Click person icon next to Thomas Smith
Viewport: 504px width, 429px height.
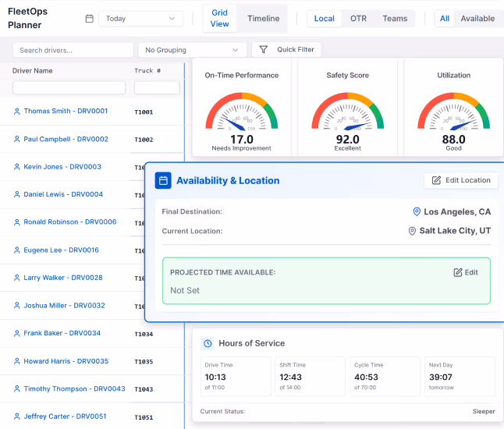[x=16, y=112]
